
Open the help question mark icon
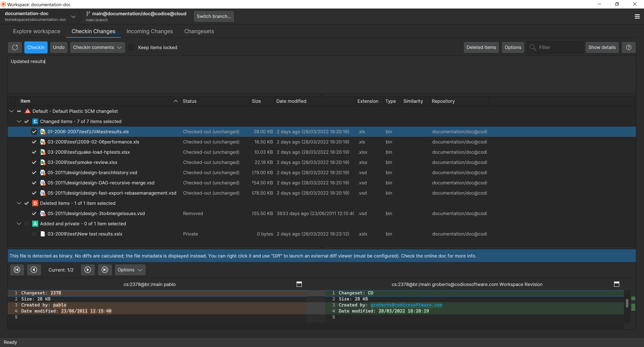pos(629,47)
